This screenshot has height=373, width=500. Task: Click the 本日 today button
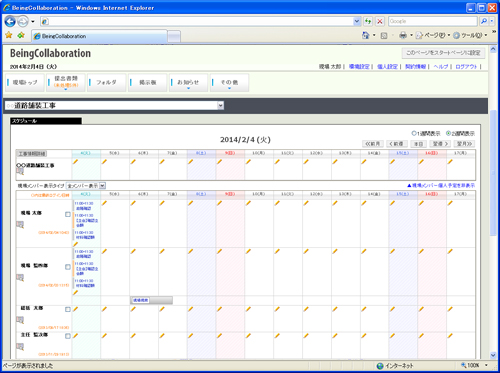418,144
